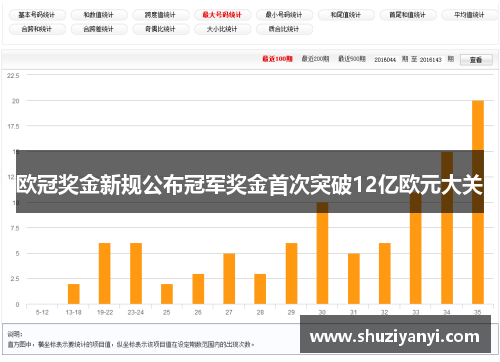Select the orange bar for 23-24
The width and height of the screenshot is (500, 362).
(136, 274)
